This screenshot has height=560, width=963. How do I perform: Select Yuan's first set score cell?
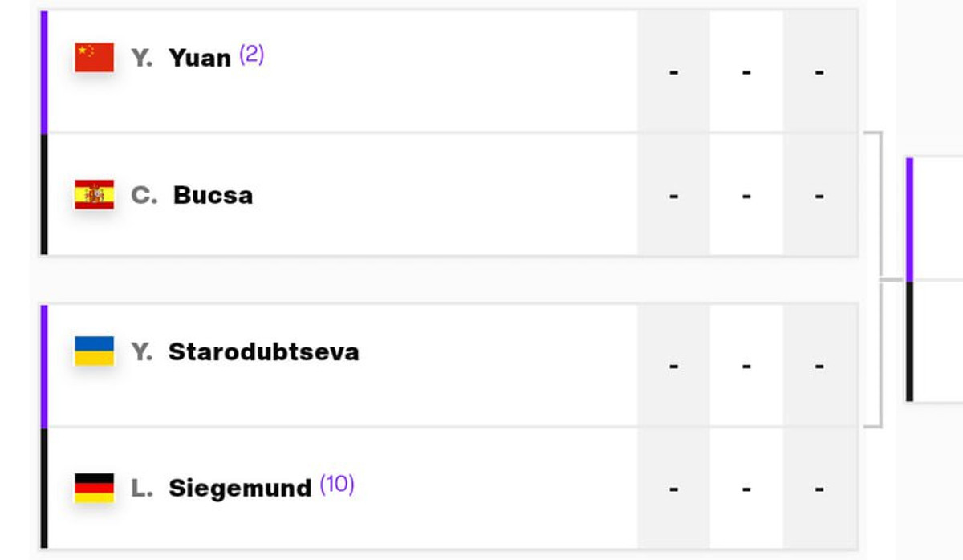[673, 72]
